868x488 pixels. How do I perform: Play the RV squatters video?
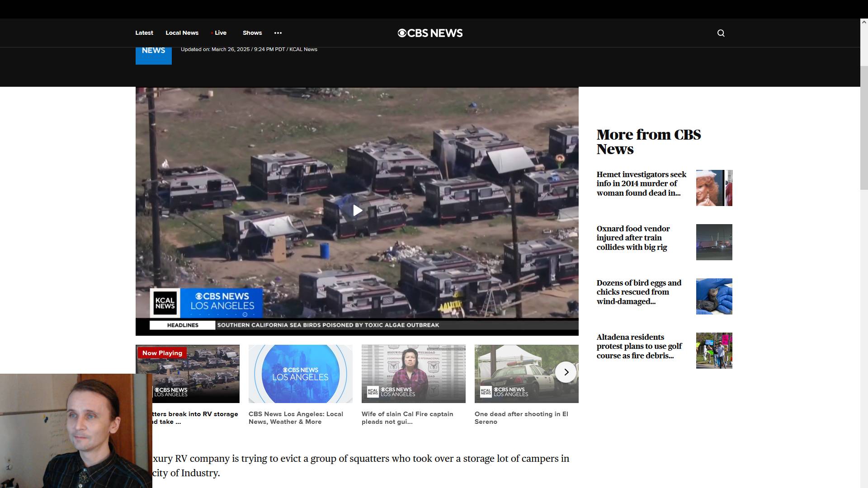pos(357,211)
